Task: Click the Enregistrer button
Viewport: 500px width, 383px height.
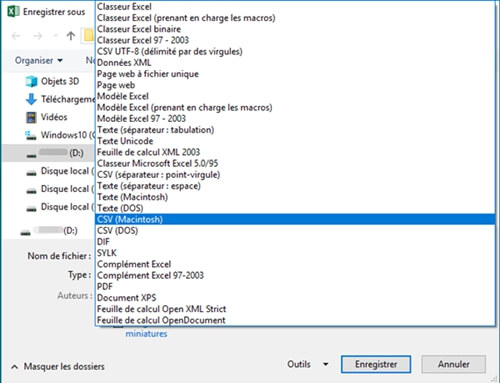Action: pyautogui.click(x=376, y=364)
